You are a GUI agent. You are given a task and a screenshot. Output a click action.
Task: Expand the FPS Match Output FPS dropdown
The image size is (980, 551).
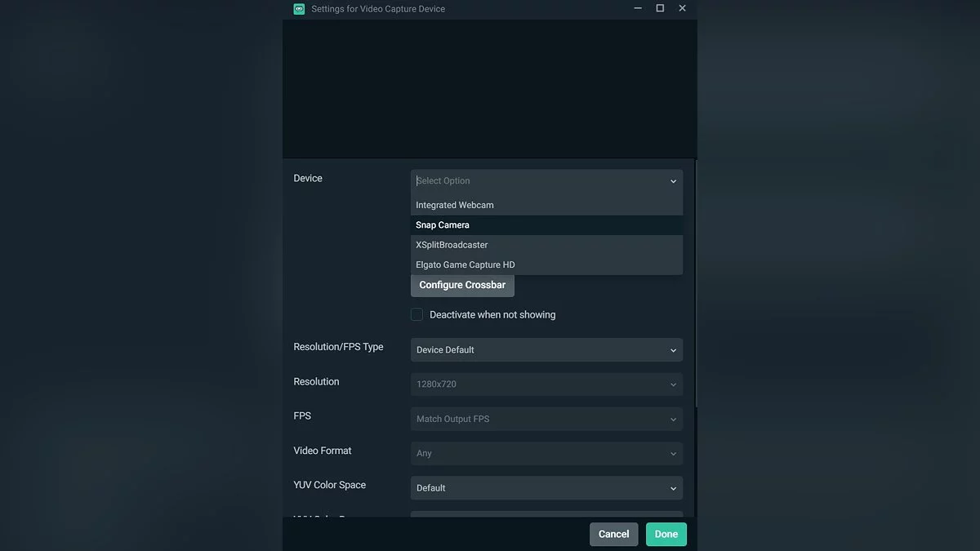[546, 419]
